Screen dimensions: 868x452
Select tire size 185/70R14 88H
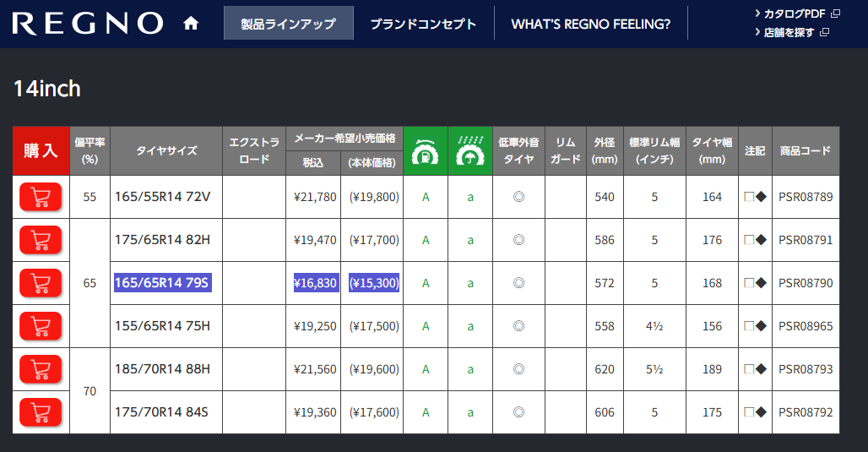coord(162,369)
